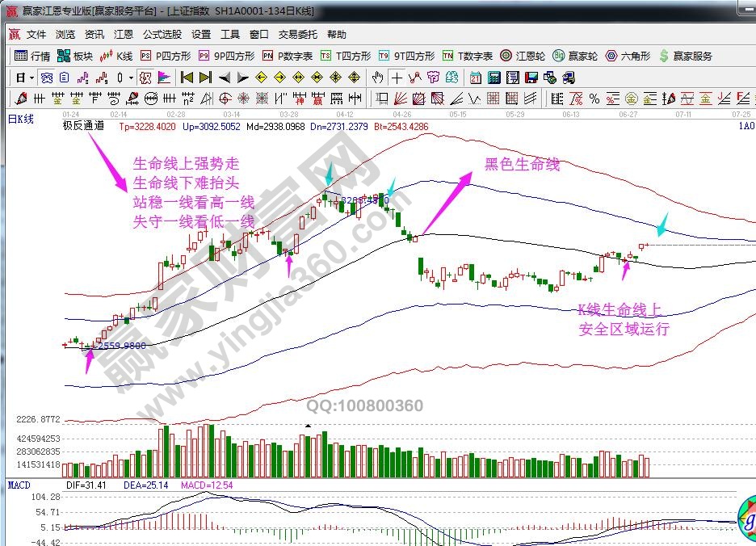756x546 pixels.
Task: Open the 公式选股 menu
Action: [162, 35]
